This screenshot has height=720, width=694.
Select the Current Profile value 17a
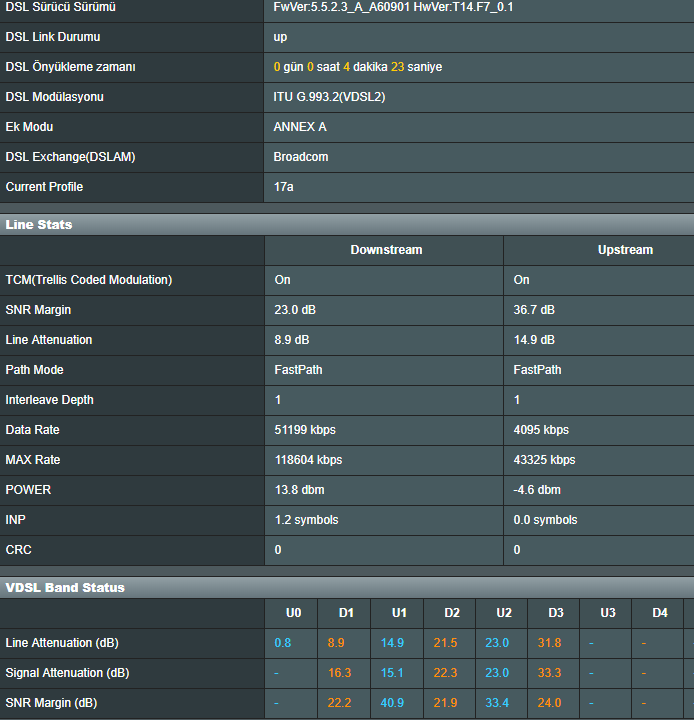pos(283,187)
